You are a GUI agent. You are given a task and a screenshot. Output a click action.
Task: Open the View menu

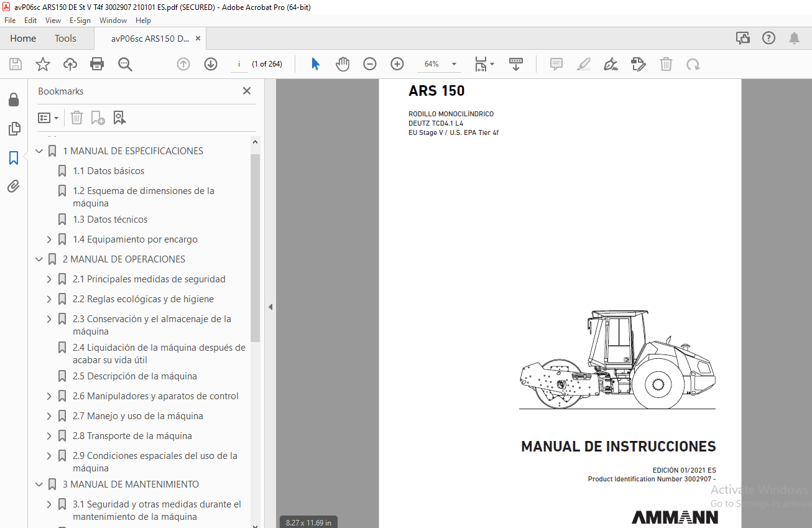(x=53, y=21)
